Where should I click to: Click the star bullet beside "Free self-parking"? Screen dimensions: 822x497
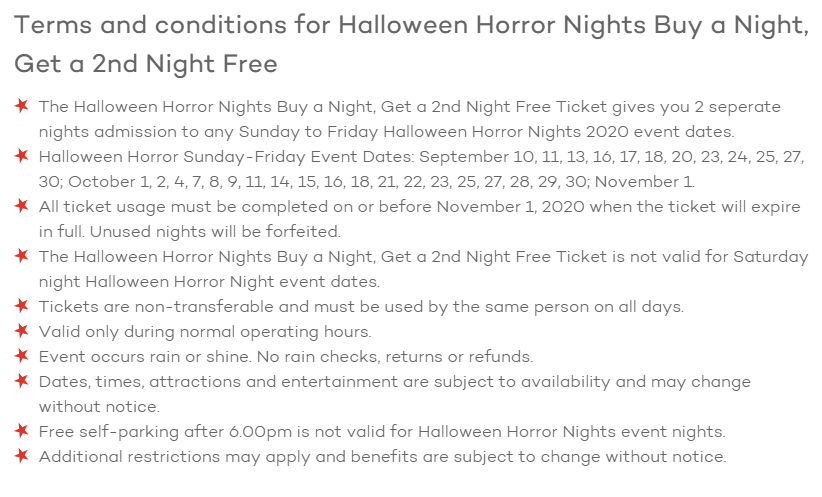pyautogui.click(x=21, y=431)
